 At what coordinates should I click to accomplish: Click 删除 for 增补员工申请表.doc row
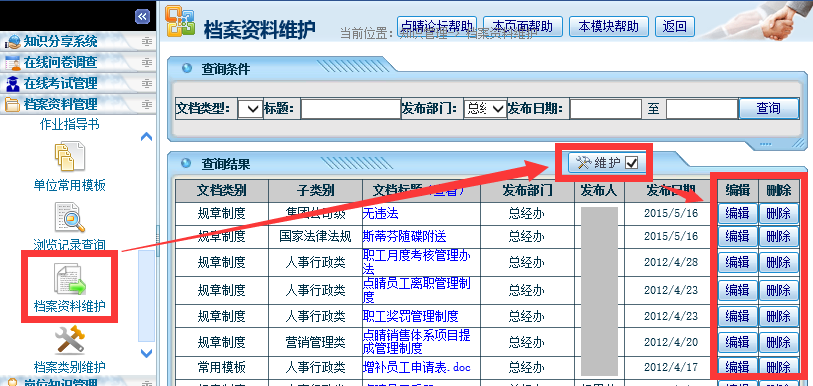pos(778,367)
